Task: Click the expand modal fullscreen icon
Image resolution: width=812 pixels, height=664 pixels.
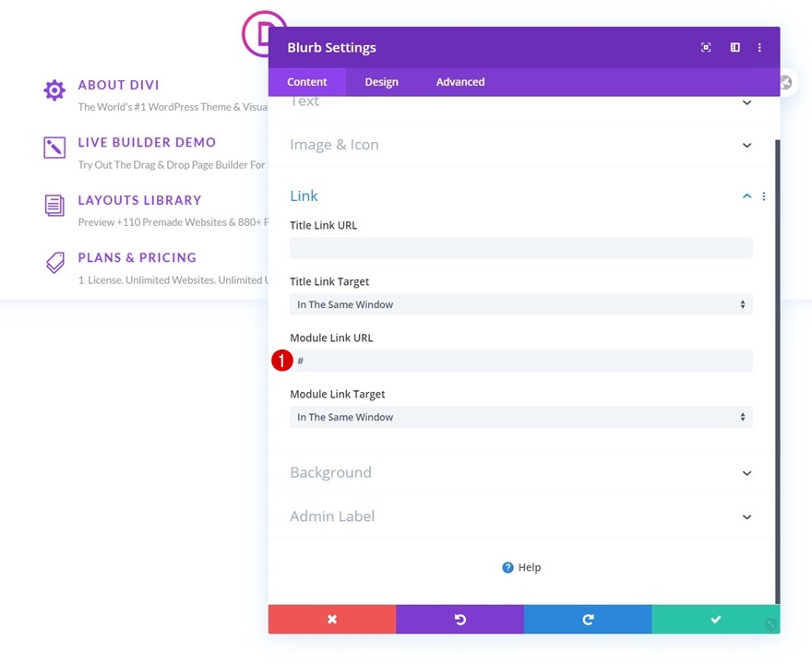Action: (705, 48)
